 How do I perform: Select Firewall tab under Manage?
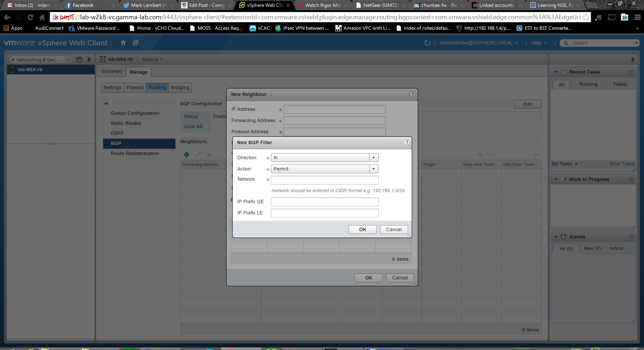click(x=135, y=87)
